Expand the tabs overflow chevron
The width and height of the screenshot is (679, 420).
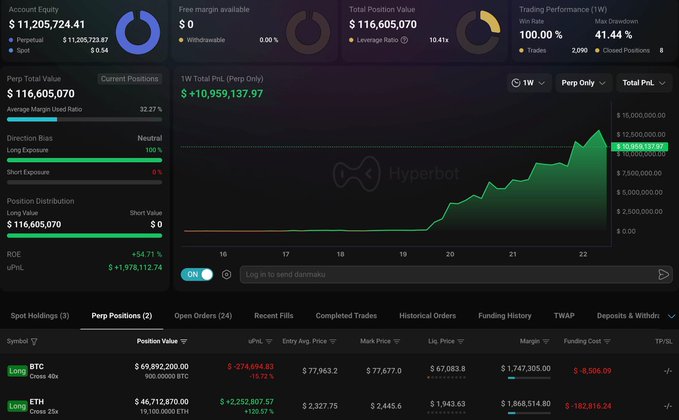click(671, 316)
